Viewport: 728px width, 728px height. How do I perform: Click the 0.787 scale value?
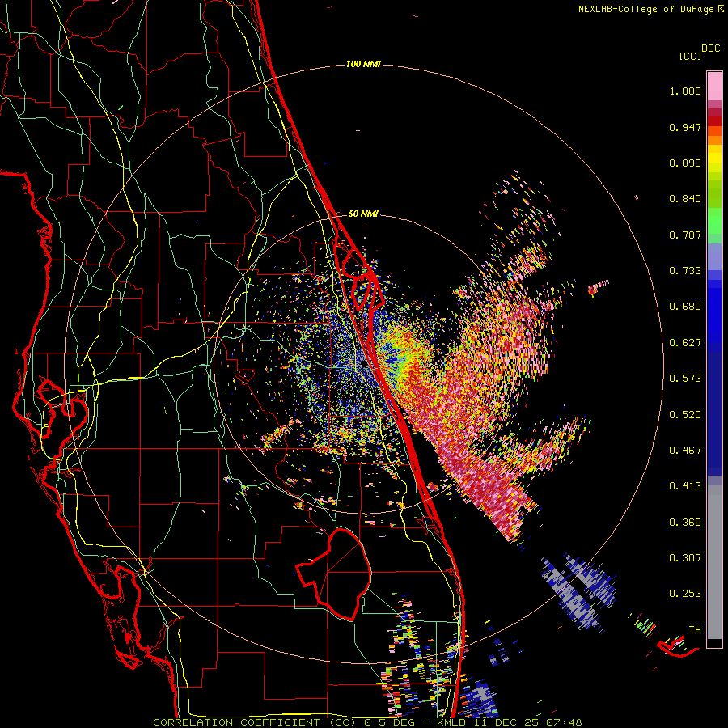tap(685, 235)
